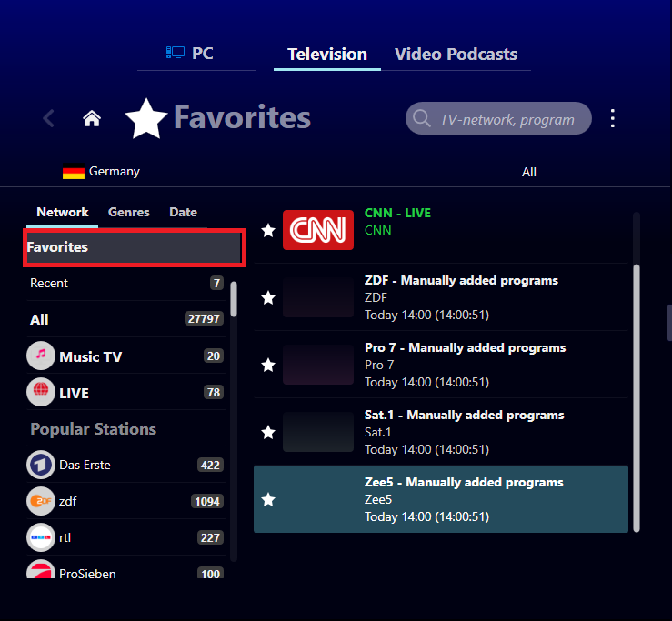
Task: Open Sat.1 - Manually added programs
Action: (x=464, y=416)
